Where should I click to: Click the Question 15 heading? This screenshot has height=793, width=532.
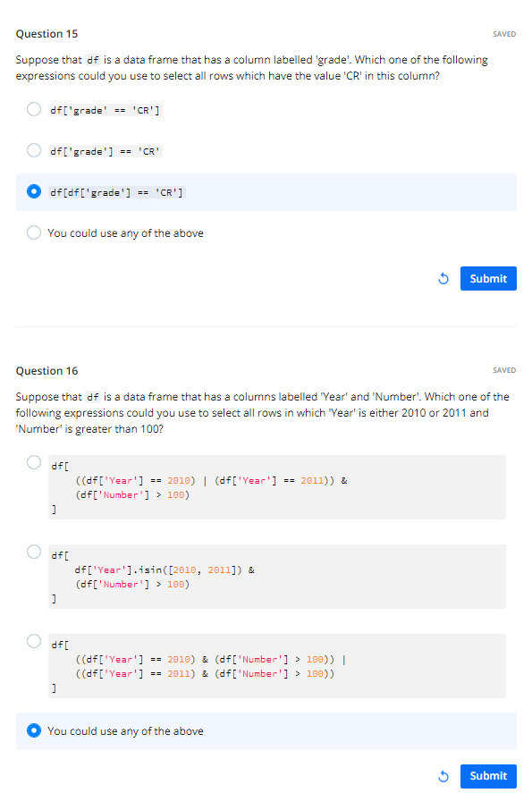(x=46, y=34)
